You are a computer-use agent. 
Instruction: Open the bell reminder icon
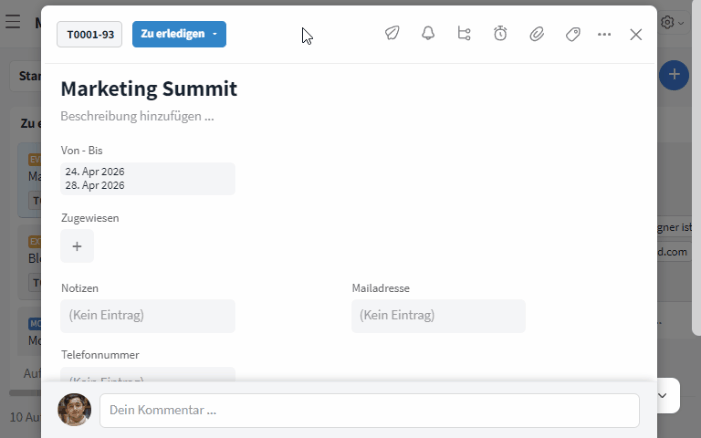tap(428, 34)
